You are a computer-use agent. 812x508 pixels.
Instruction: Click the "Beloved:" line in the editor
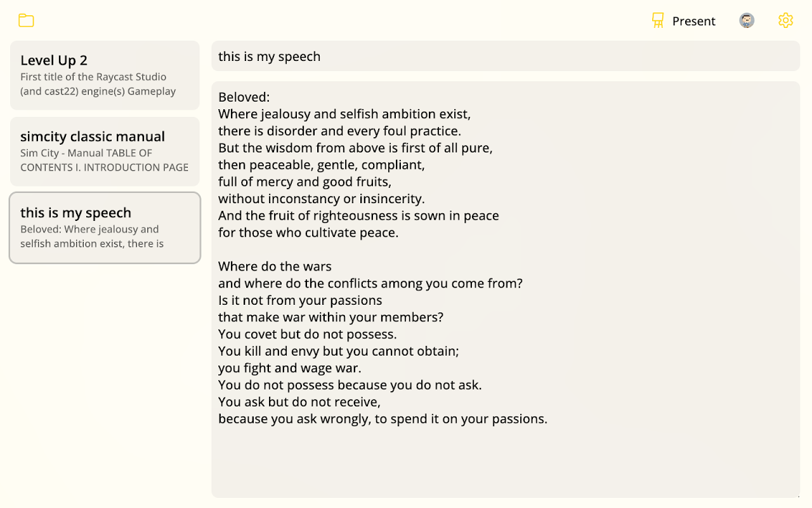pos(244,97)
